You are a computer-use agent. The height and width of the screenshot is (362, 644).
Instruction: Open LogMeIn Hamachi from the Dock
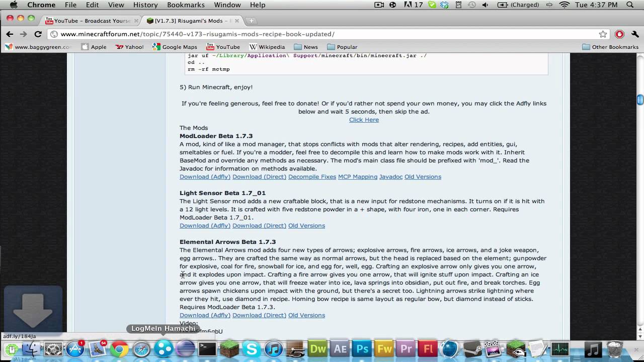click(164, 348)
